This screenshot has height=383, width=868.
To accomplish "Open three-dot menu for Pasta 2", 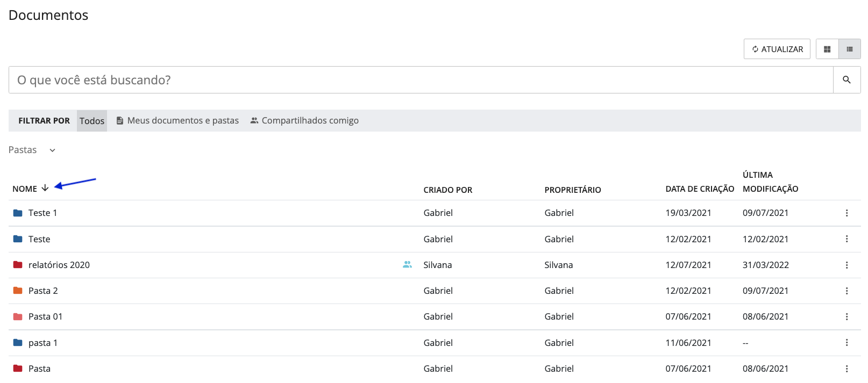I will [846, 291].
